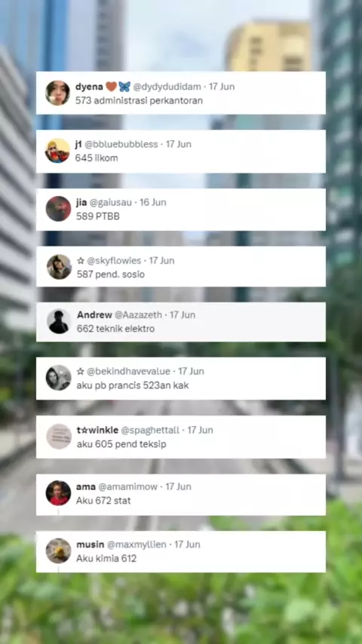
Task: Open the @maxmyllien profile link
Action: 137,544
